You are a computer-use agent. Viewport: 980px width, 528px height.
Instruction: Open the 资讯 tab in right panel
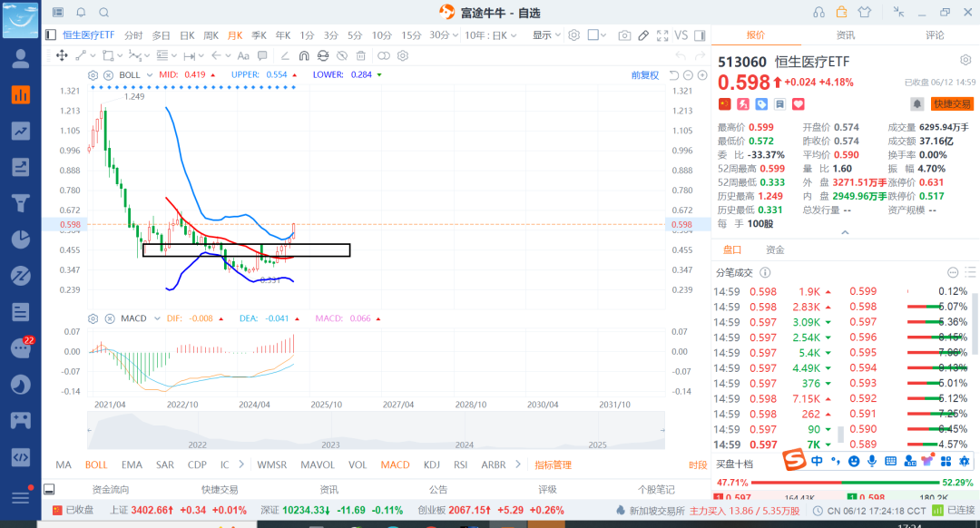[x=845, y=35]
